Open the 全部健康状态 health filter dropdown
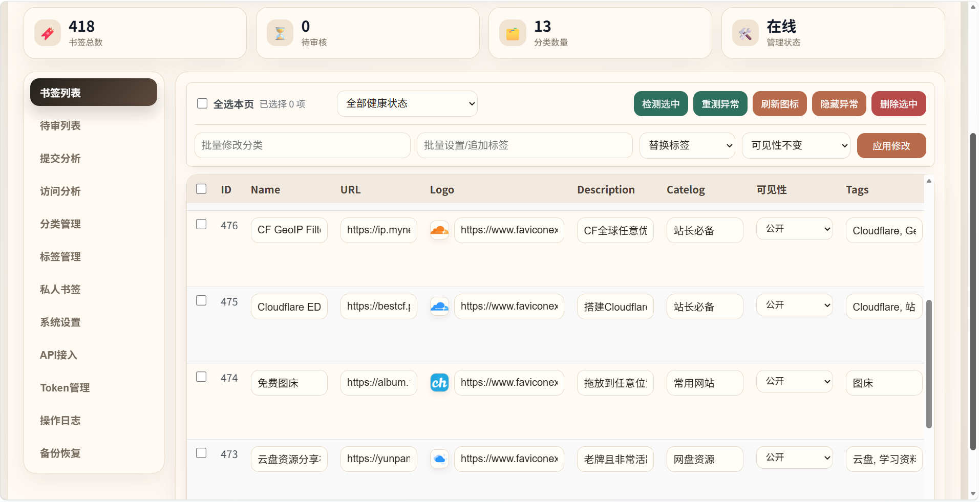This screenshot has height=502, width=980. [407, 104]
